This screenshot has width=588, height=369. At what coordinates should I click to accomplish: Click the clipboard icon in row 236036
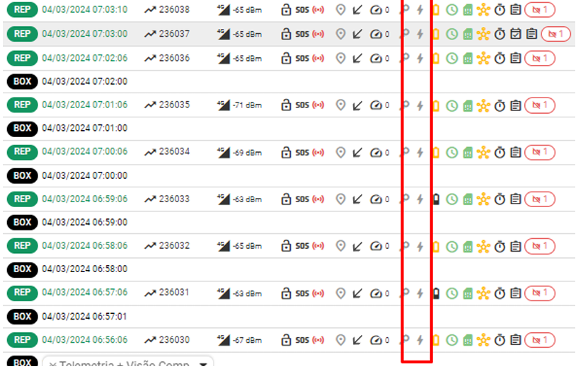516,59
